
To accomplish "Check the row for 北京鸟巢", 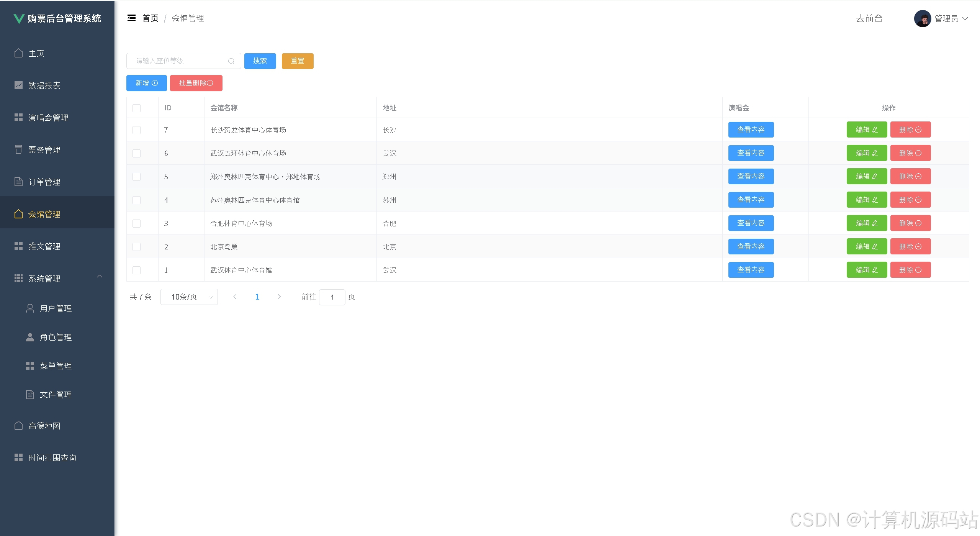I will point(136,247).
